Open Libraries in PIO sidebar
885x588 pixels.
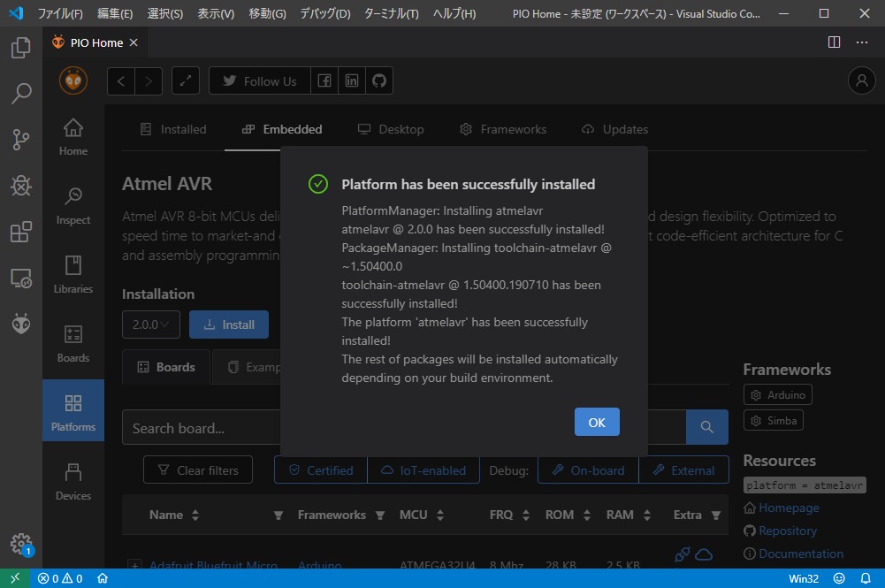click(73, 275)
